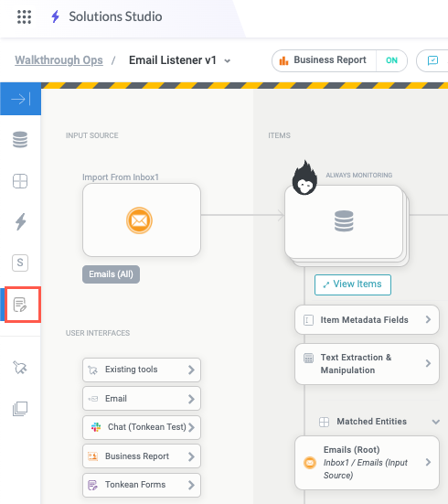
Task: Open the stacked copies icon in sidebar
Action: click(20, 409)
